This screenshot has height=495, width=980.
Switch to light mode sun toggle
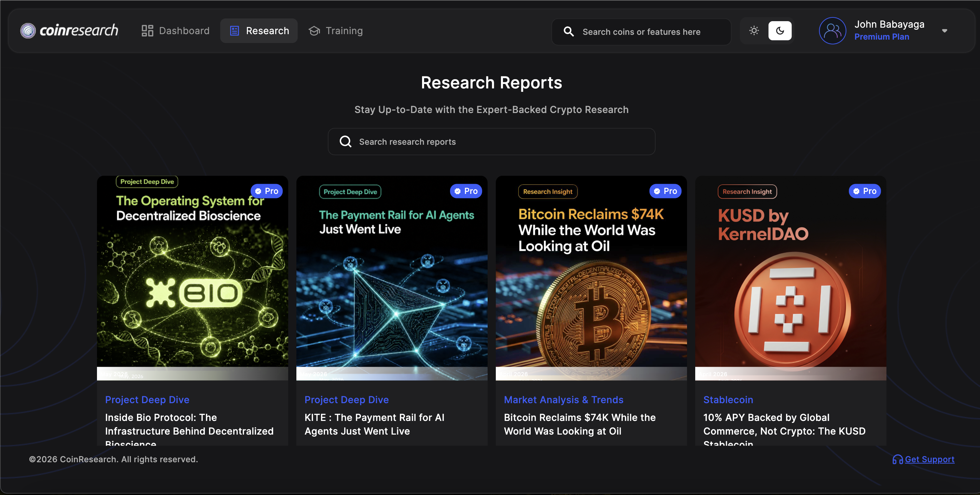click(x=754, y=31)
